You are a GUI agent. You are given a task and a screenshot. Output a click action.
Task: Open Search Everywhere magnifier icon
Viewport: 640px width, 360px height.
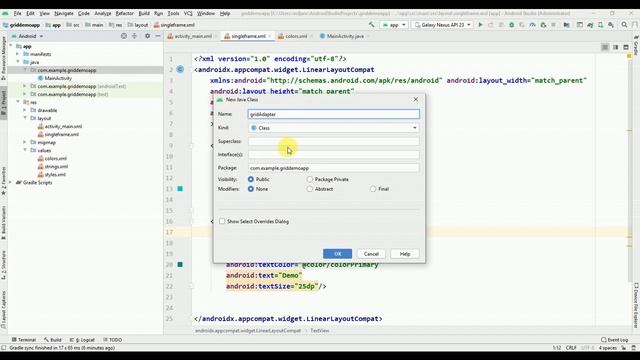coord(624,25)
